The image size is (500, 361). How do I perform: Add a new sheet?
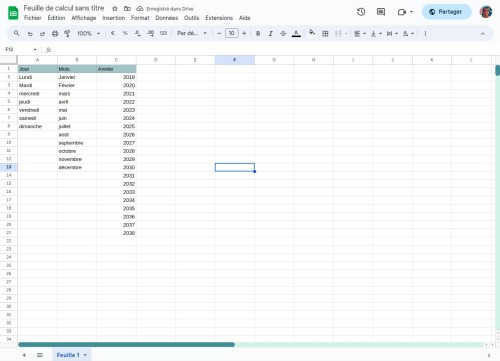(x=24, y=355)
